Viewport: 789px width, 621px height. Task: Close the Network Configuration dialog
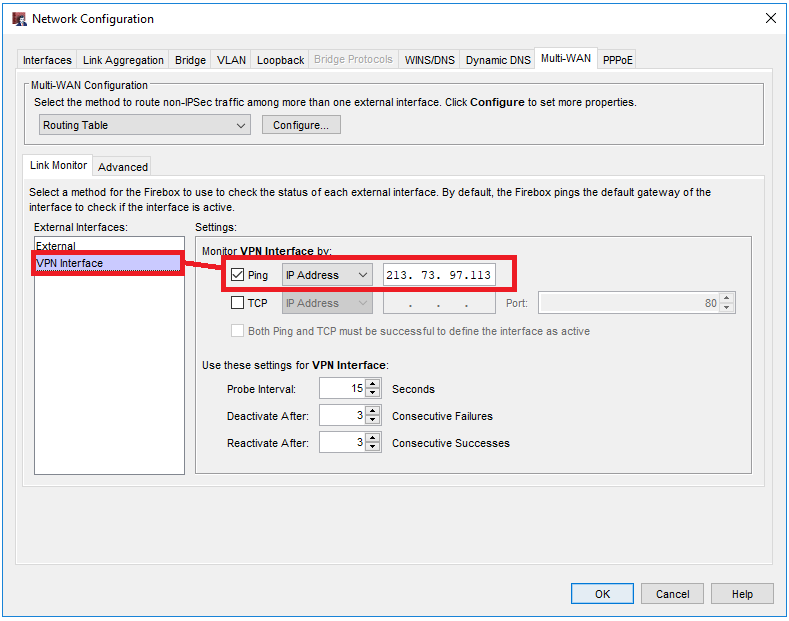tap(770, 18)
